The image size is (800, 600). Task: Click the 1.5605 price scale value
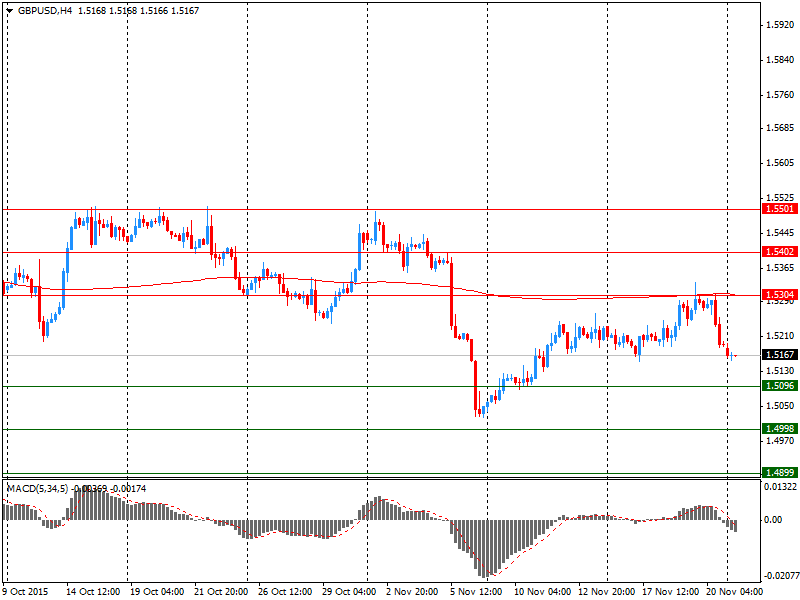(x=781, y=163)
